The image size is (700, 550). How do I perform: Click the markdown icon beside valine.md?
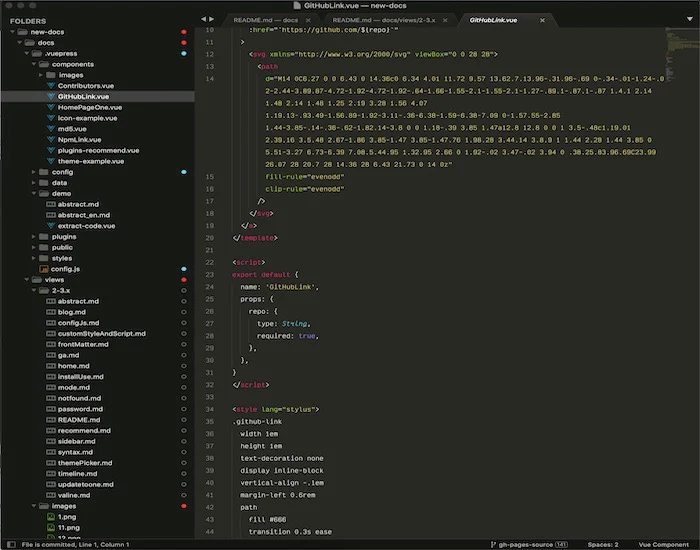point(51,495)
